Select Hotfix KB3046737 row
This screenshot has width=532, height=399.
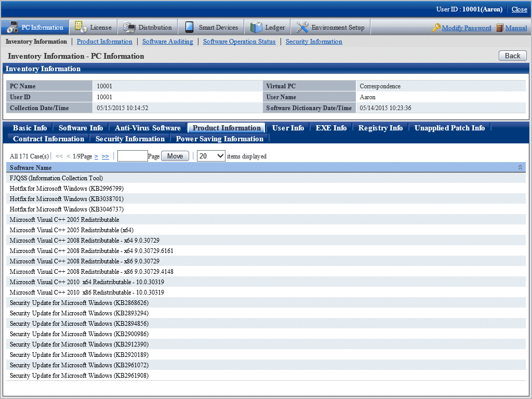click(x=266, y=209)
